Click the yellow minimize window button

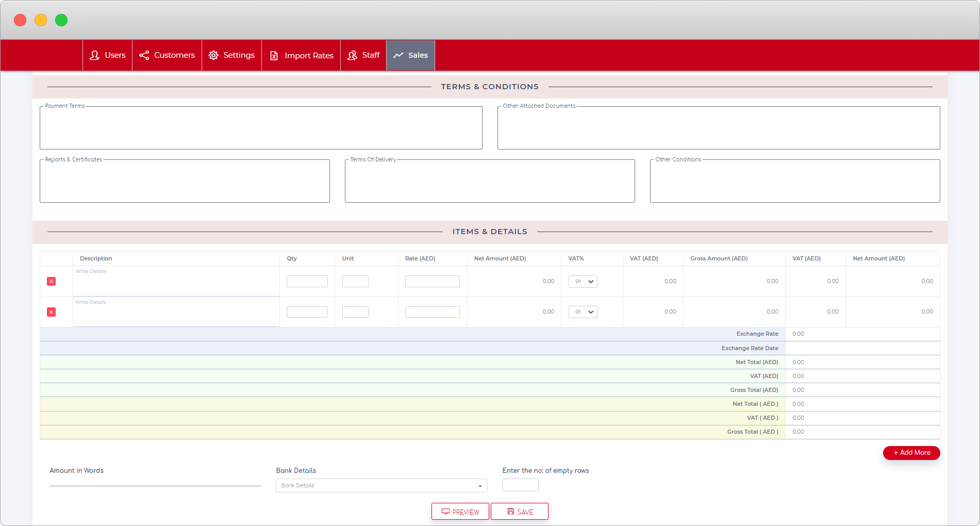41,20
